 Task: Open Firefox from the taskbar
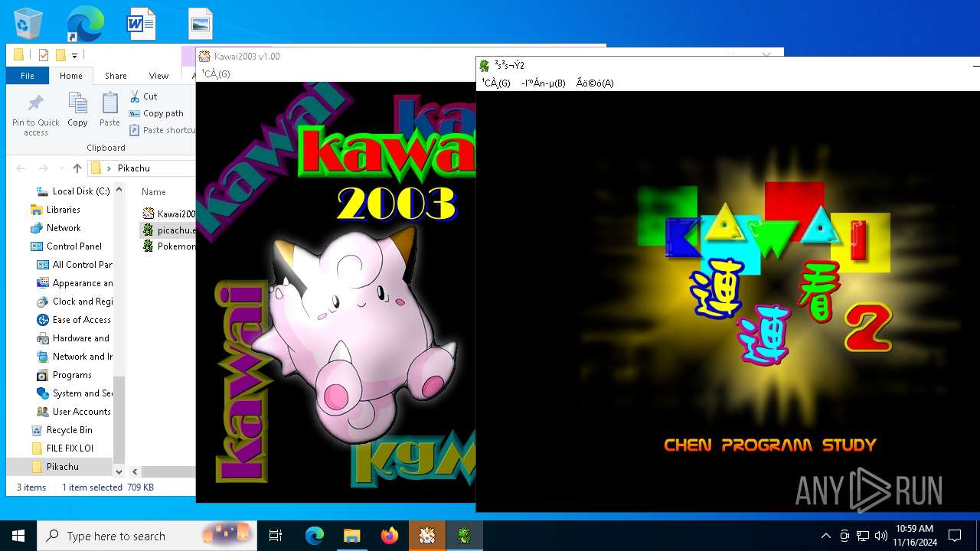point(389,536)
